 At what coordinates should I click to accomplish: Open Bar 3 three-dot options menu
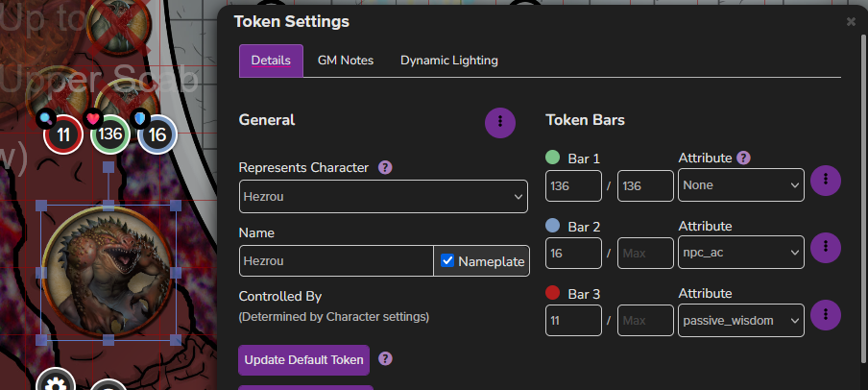click(826, 315)
